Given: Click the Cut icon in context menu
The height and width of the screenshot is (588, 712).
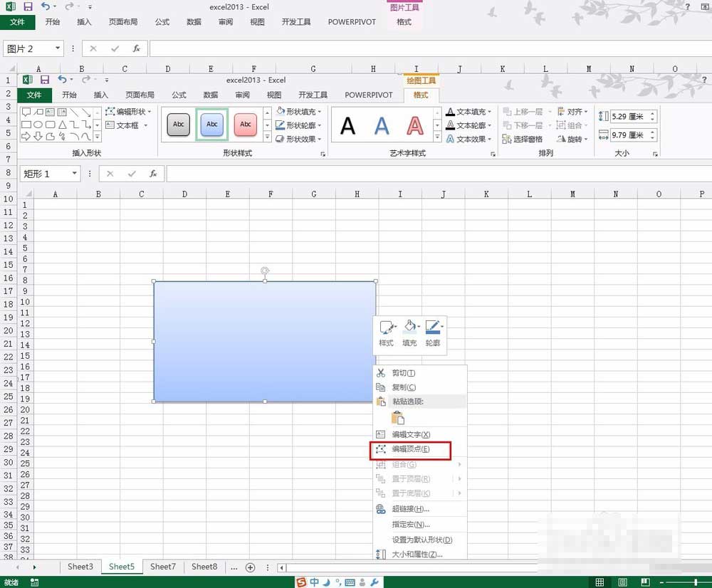Looking at the screenshot, I should pos(380,373).
